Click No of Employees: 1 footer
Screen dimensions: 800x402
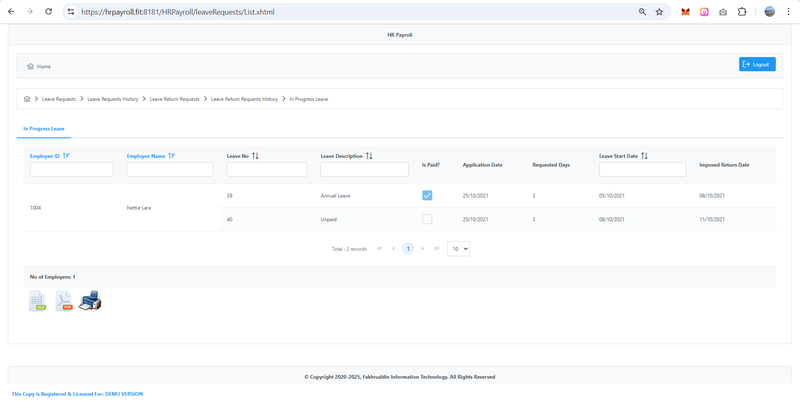[x=53, y=277]
